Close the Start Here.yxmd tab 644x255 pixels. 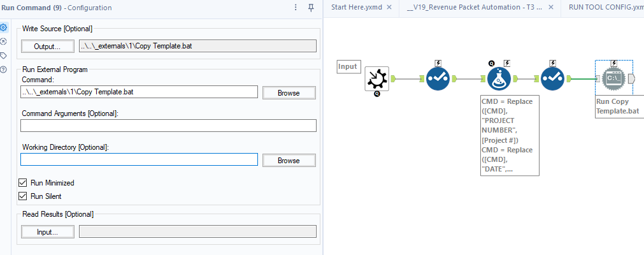pyautogui.click(x=389, y=8)
